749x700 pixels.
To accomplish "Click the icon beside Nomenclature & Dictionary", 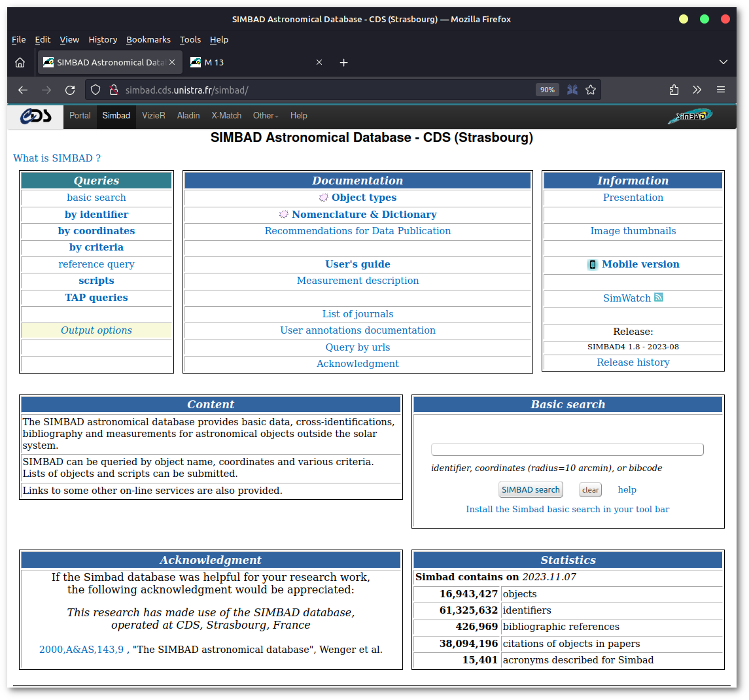I will [284, 214].
